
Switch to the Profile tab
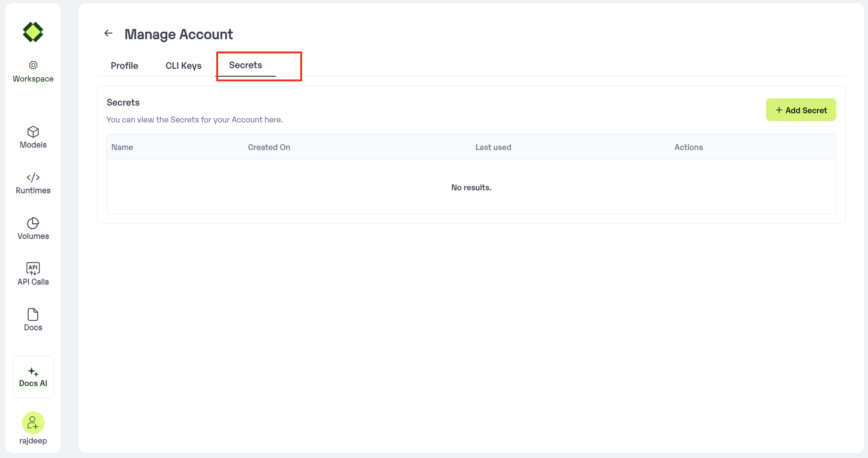point(124,65)
